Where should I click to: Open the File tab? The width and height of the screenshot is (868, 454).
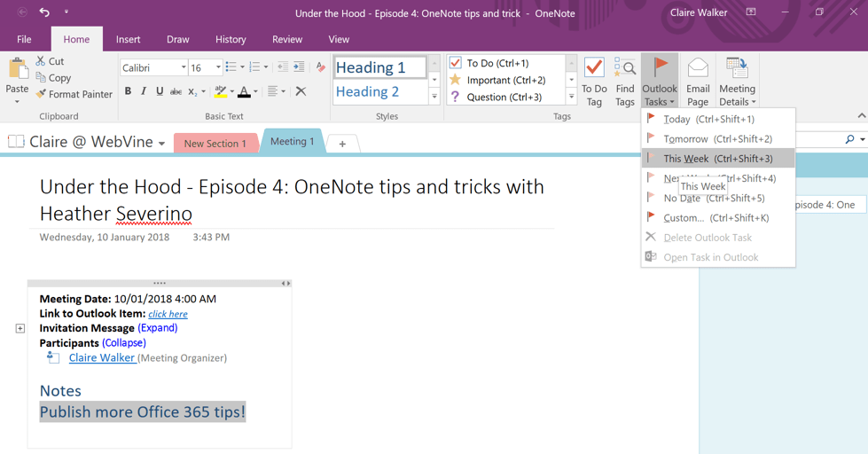24,39
